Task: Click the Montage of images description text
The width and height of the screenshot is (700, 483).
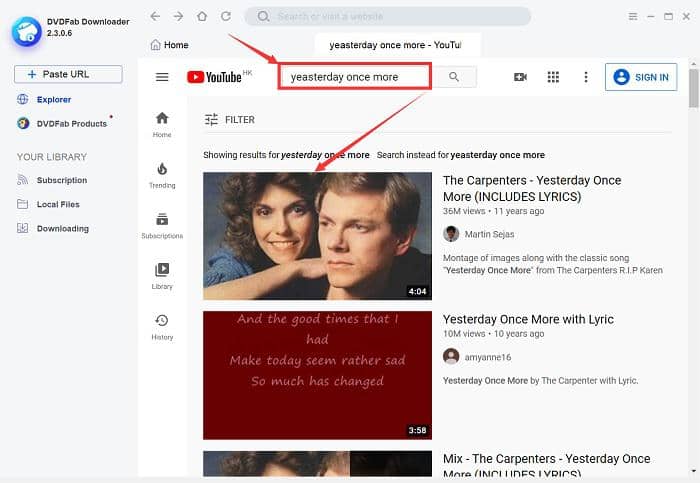Action: pos(553,264)
